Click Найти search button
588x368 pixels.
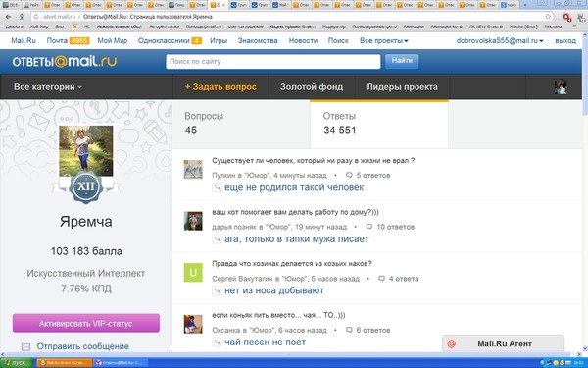click(x=402, y=61)
